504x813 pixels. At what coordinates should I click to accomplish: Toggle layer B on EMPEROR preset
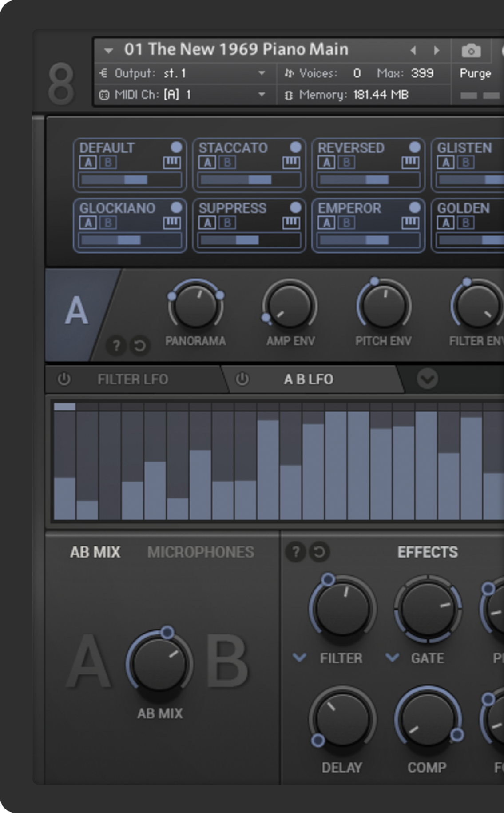346,223
